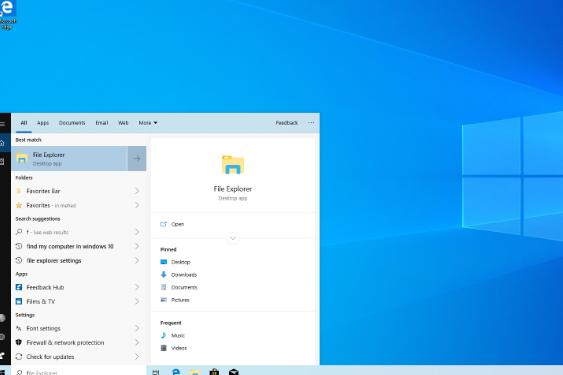
Task: Click the Home icon in the left sidebar
Action: tap(2, 143)
